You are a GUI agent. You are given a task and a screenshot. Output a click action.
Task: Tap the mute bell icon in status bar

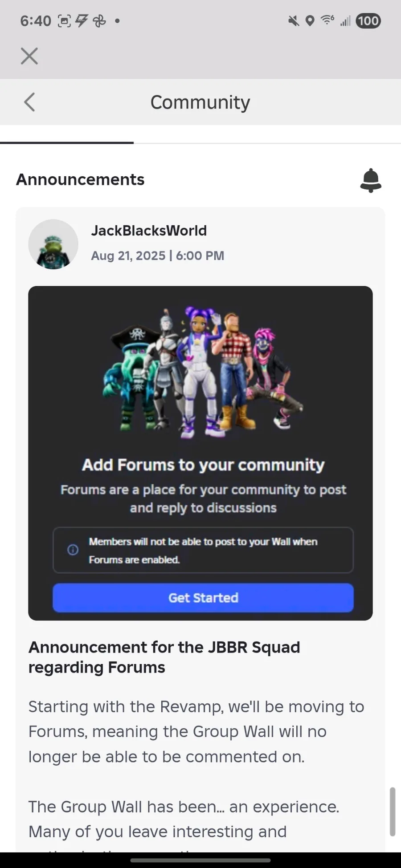pyautogui.click(x=293, y=20)
